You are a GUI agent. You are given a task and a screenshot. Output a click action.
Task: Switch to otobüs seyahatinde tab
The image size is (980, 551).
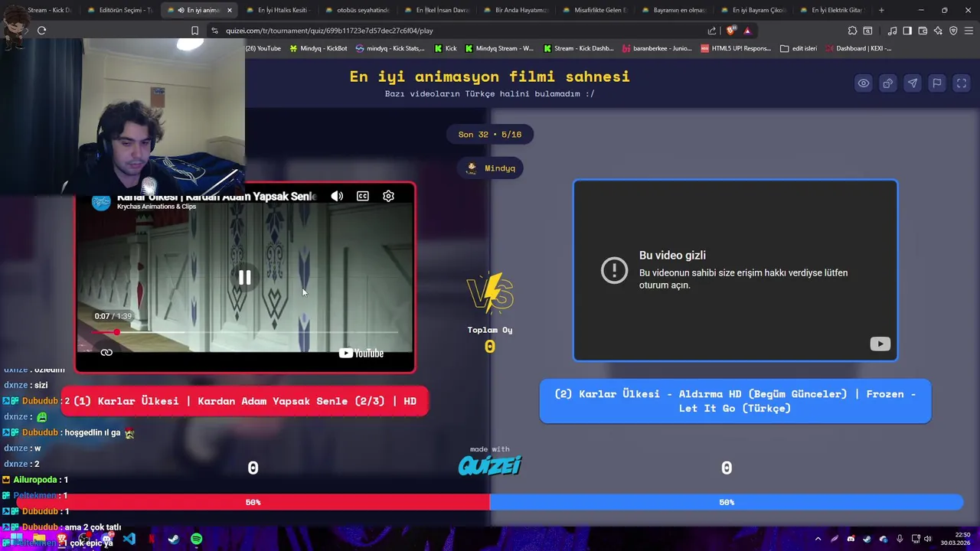click(x=357, y=10)
